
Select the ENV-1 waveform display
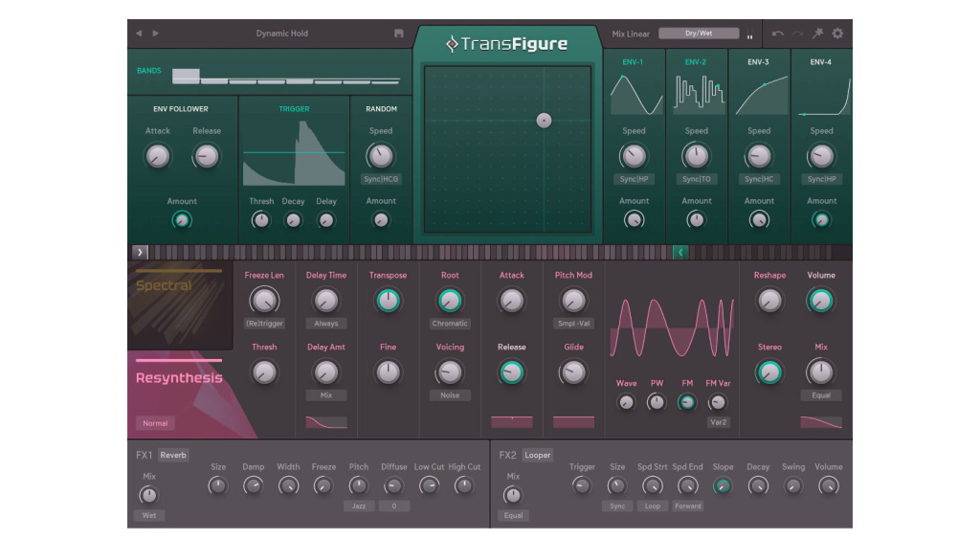point(636,95)
